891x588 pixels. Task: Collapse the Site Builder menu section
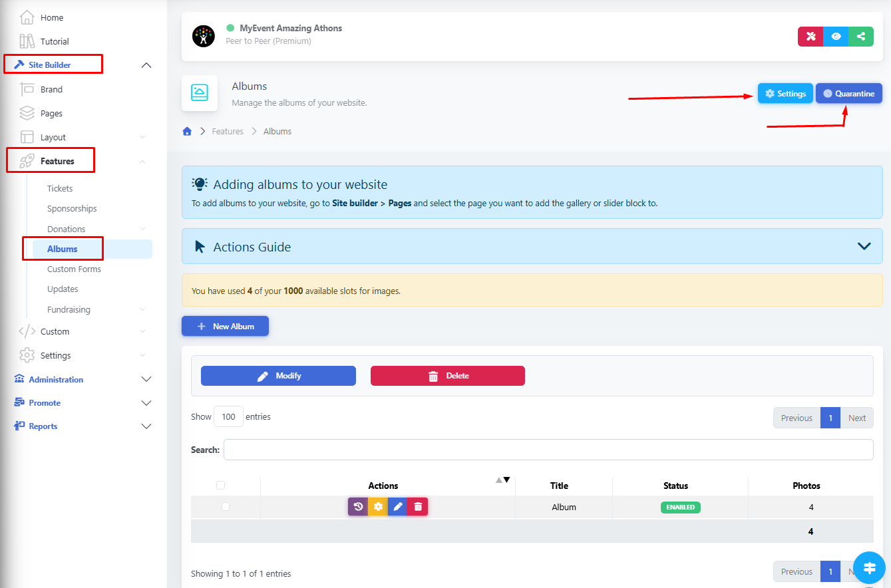tap(146, 65)
